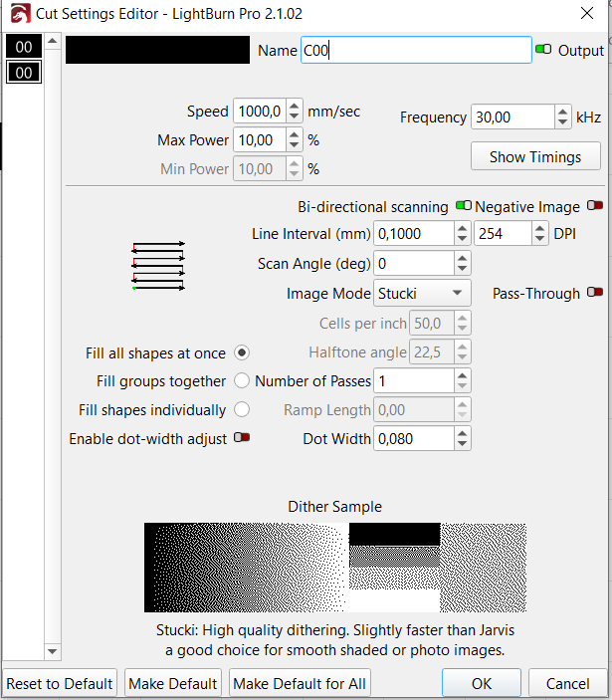Close the Cut Settings Editor window
The width and height of the screenshot is (612, 700).
point(587,13)
